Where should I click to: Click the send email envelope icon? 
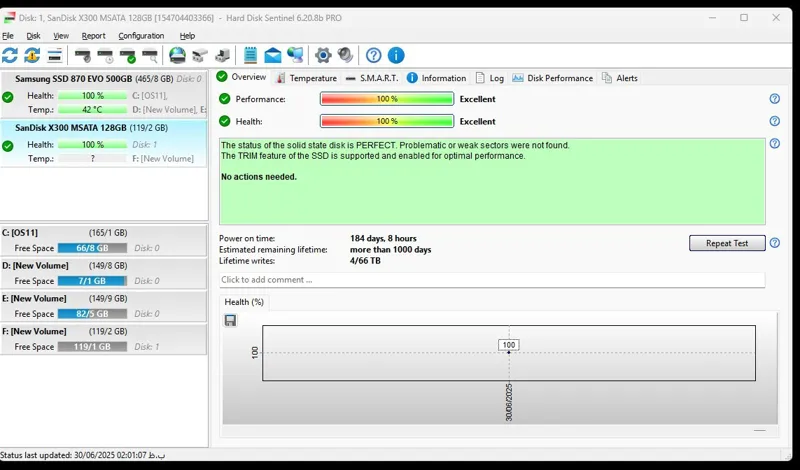[272, 55]
